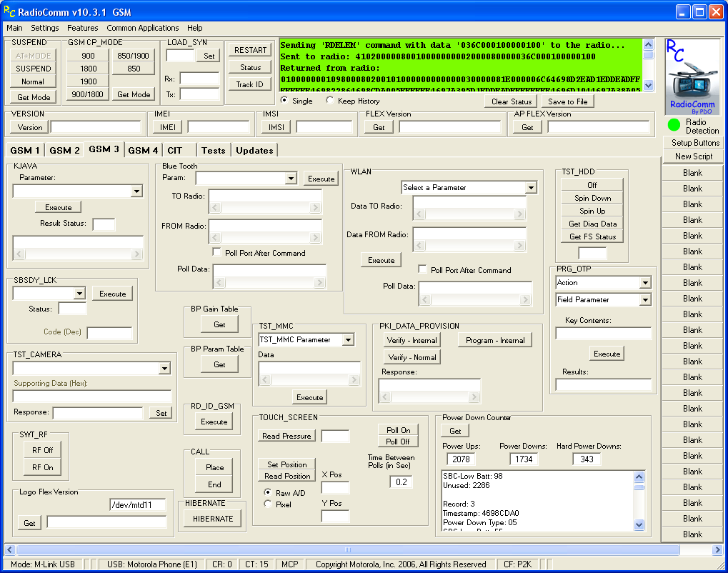
Task: Open the SBSDY_LCK dropdown
Action: 80,294
